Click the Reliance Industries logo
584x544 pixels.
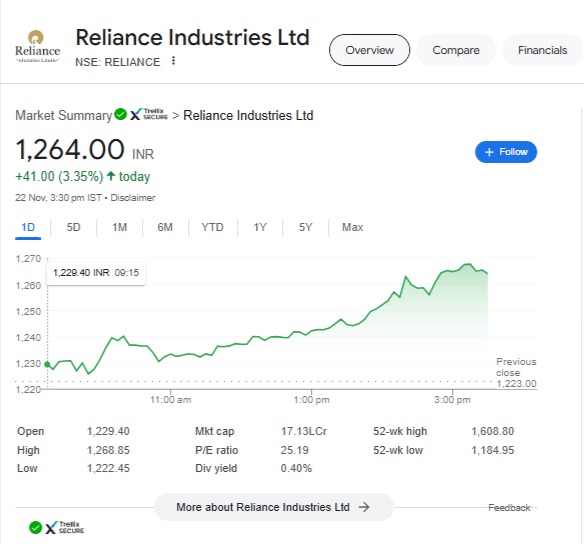coord(37,47)
